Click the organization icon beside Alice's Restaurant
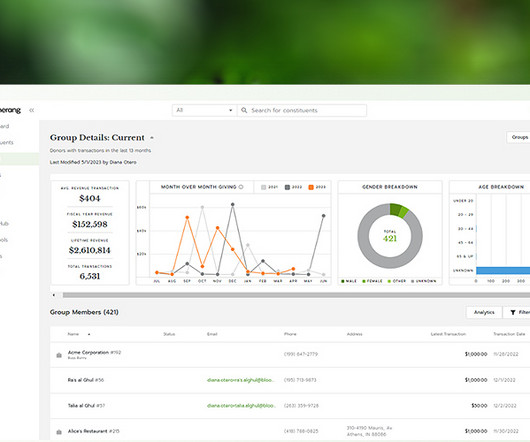530x442 pixels. point(59,432)
